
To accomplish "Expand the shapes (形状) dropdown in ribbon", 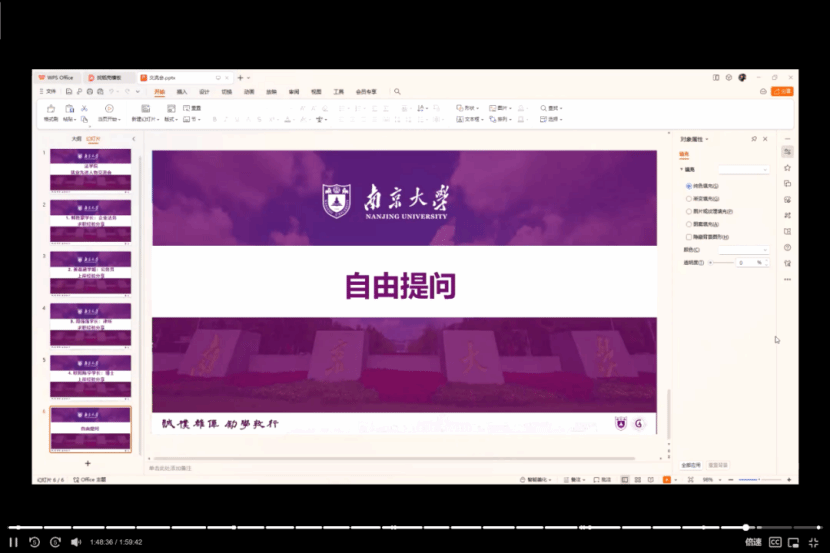I will 469,108.
